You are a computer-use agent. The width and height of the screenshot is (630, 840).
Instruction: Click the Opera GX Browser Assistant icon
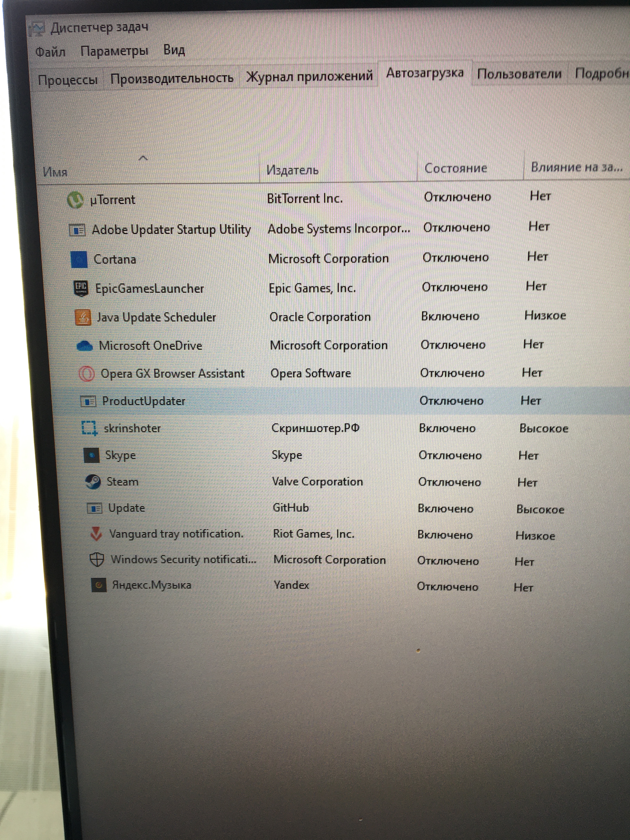tap(86, 373)
